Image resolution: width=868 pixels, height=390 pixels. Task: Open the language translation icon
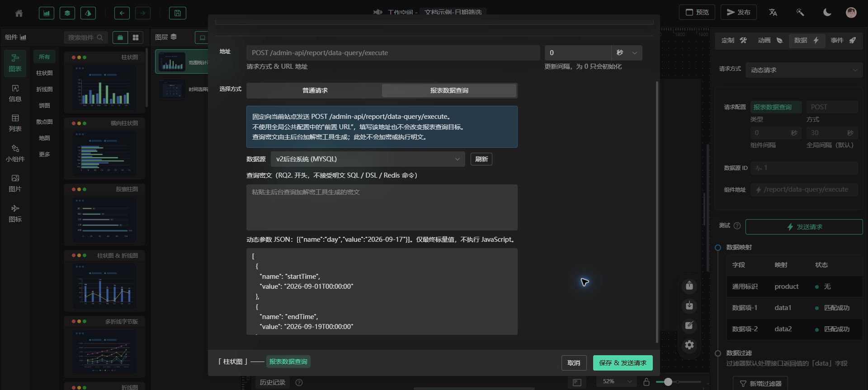[773, 12]
